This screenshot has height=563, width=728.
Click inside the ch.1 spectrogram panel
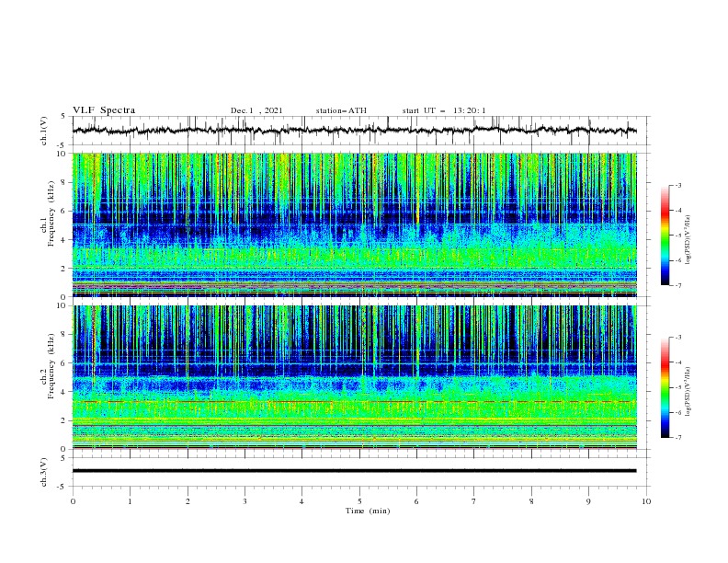(x=354, y=224)
